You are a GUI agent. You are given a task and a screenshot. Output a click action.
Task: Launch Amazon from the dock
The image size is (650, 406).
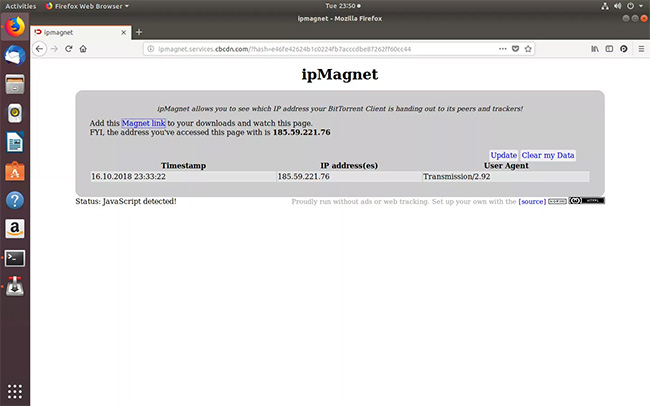[15, 229]
